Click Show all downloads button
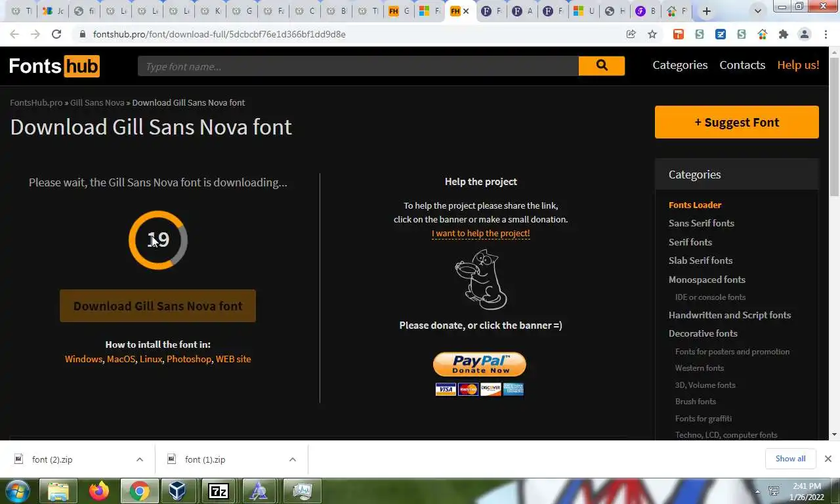 (790, 459)
